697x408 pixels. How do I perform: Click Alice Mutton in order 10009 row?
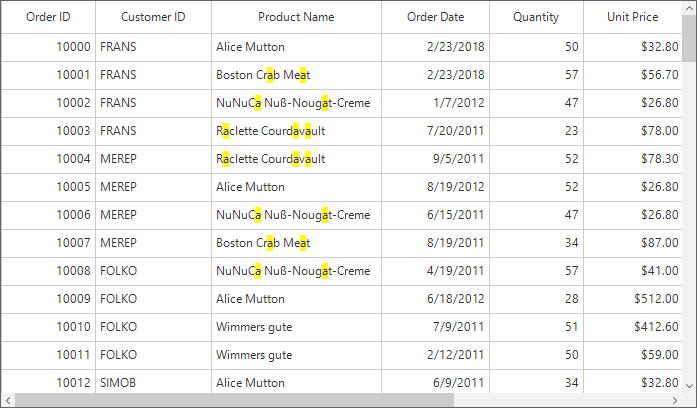point(250,299)
